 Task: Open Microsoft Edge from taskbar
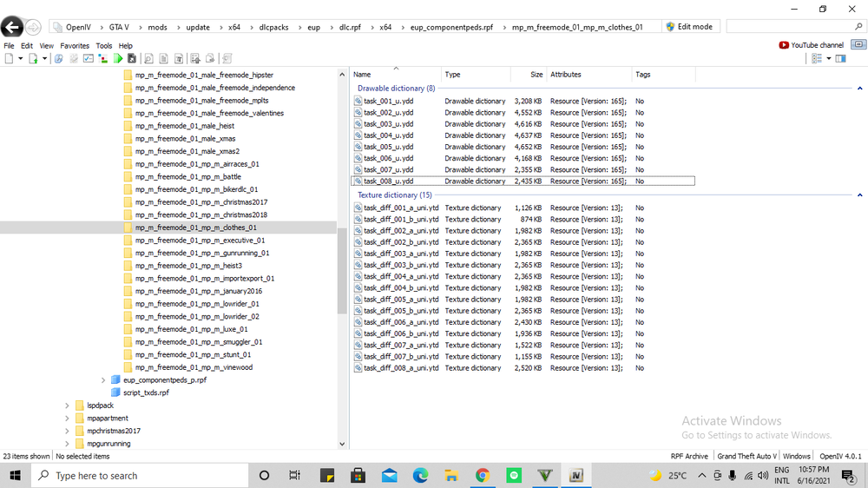420,475
